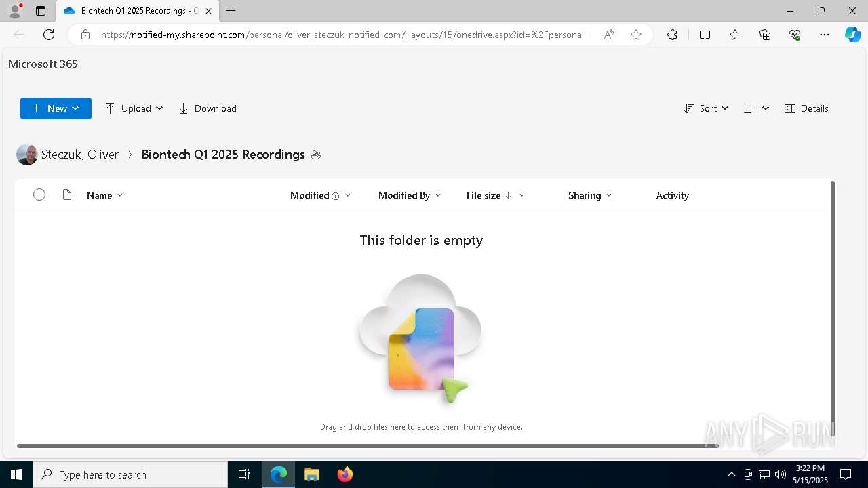The image size is (868, 488).
Task: Open Task View from taskbar
Action: pos(244,474)
